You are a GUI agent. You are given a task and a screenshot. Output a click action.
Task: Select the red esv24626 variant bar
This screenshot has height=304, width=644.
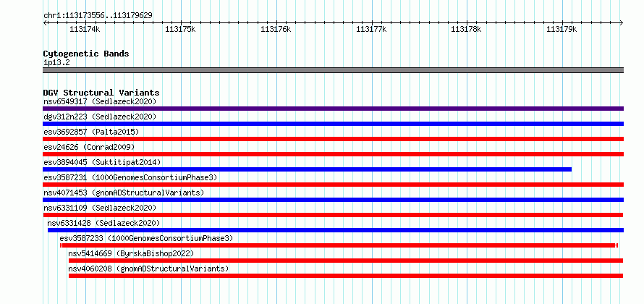[x=333, y=154]
